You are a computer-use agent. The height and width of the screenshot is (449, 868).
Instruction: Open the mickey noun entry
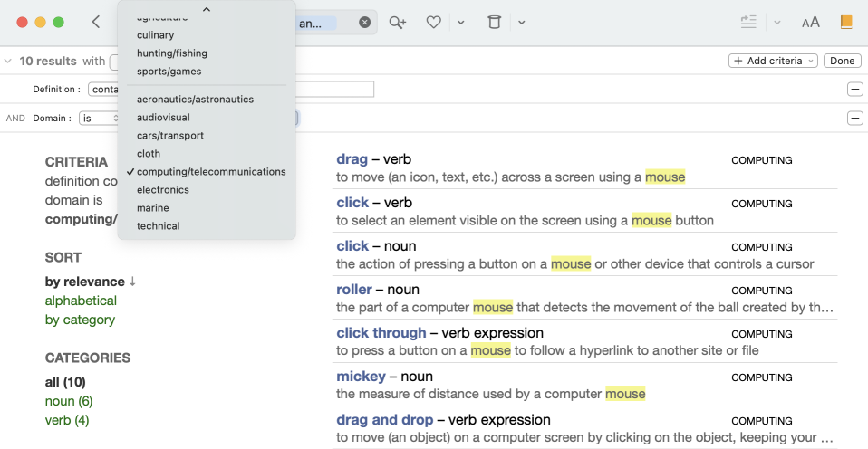361,377
